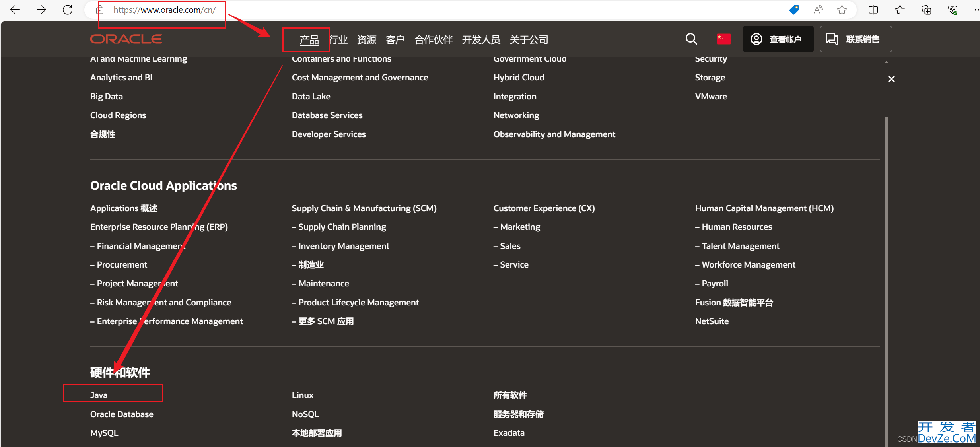
Task: Open Developer Services link
Action: (329, 134)
